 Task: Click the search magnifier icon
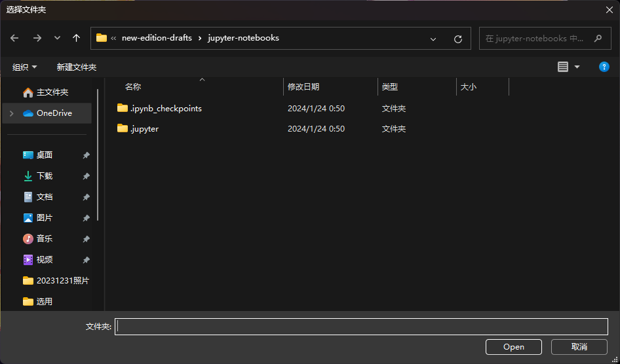[x=598, y=39]
